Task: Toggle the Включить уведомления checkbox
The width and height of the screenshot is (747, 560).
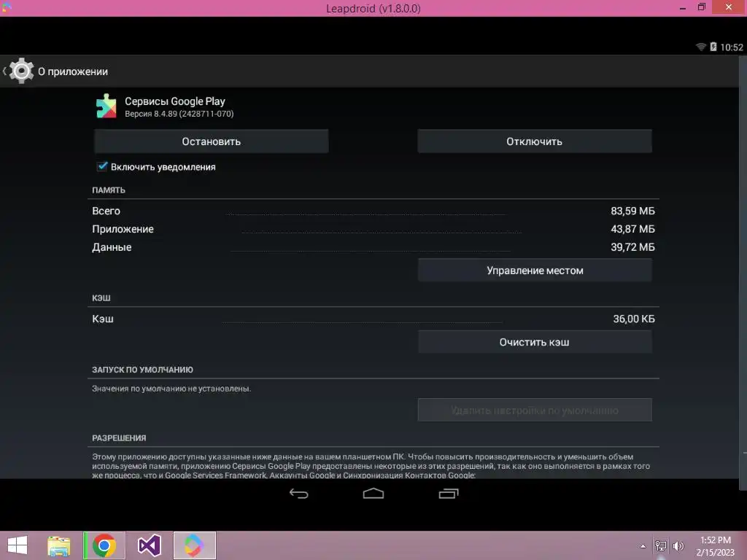Action: pyautogui.click(x=102, y=166)
